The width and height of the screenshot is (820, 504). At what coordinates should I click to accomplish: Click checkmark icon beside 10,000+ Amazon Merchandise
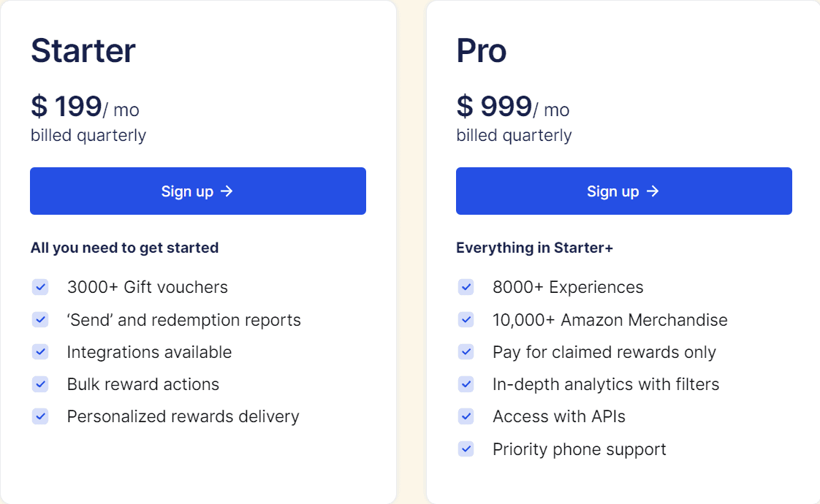pyautogui.click(x=466, y=320)
